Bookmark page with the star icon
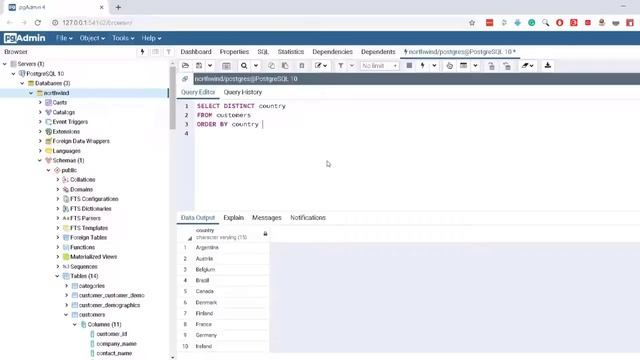Image resolution: width=640 pixels, height=360 pixels. tap(472, 23)
